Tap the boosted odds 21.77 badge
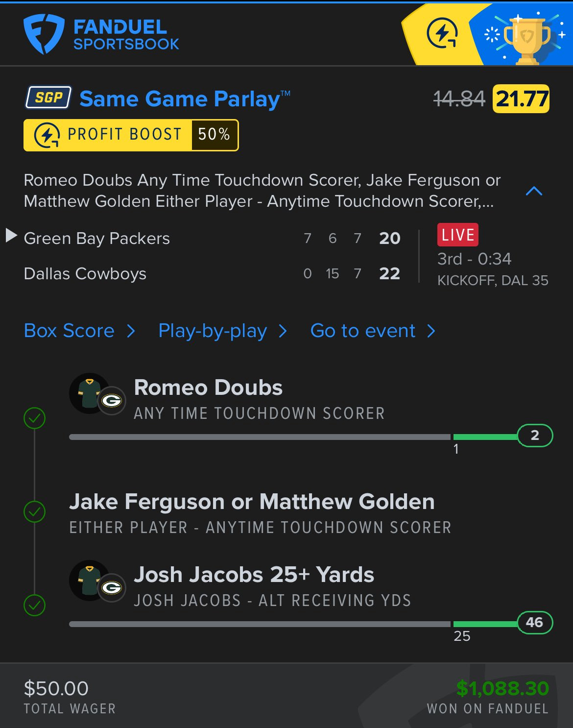573x728 pixels. click(521, 99)
